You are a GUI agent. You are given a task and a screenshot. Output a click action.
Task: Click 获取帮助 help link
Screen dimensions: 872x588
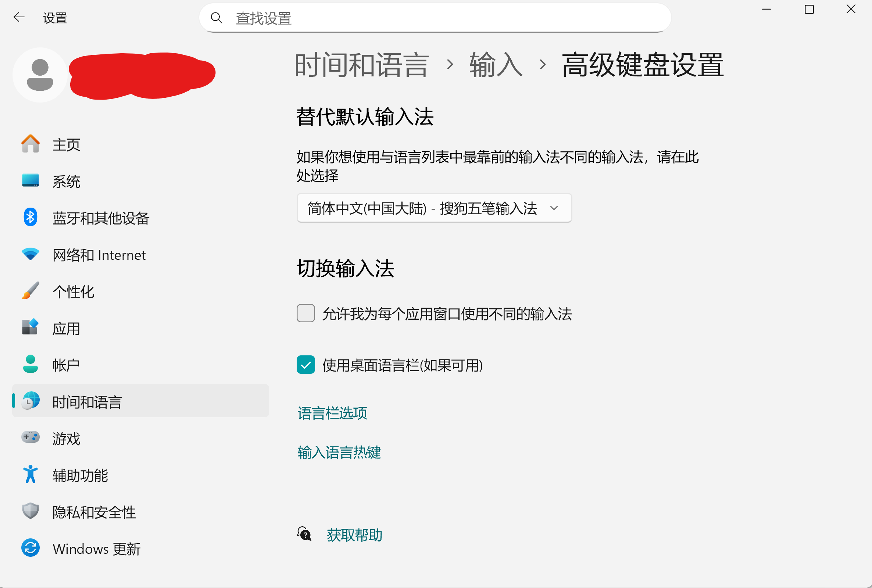[354, 535]
